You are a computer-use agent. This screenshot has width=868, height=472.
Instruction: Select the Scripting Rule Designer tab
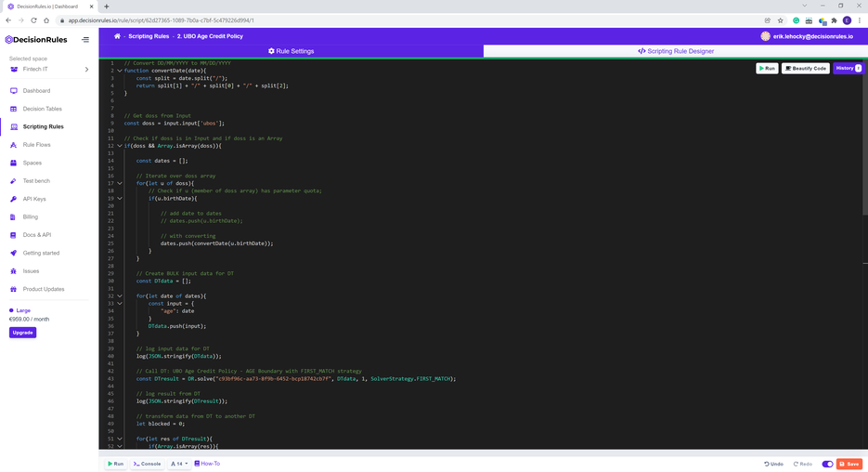(676, 51)
